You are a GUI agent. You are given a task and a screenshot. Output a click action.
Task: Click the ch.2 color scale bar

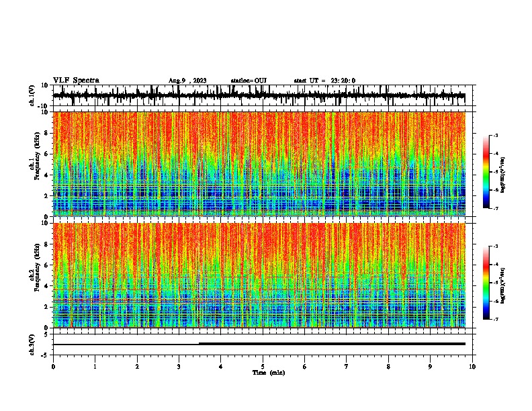(x=486, y=283)
